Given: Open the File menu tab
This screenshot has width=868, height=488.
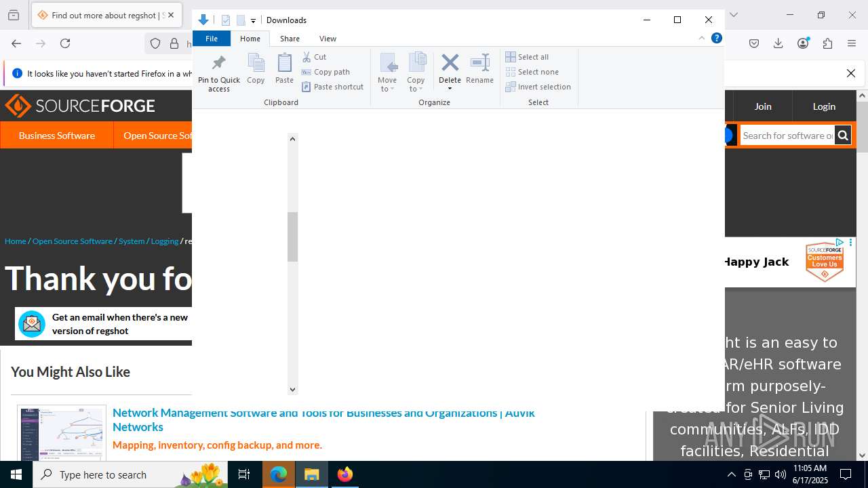Looking at the screenshot, I should coord(212,39).
